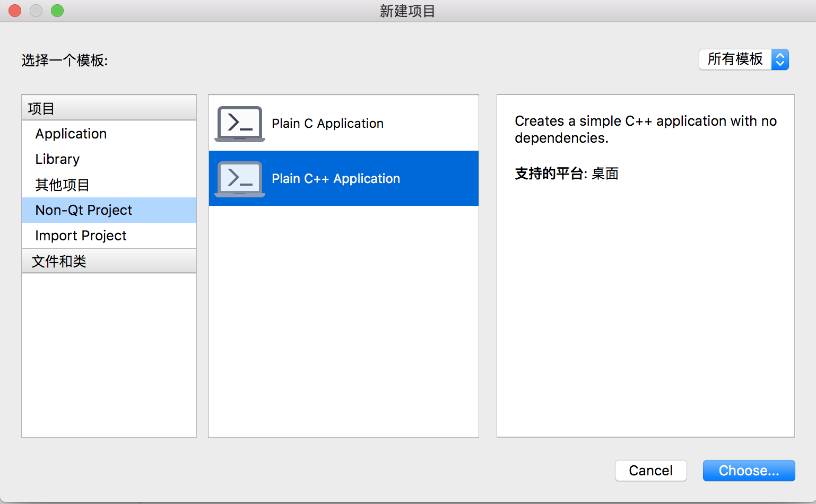Viewport: 816px width, 504px height.
Task: Click the 选择一个模板 label
Action: point(64,61)
